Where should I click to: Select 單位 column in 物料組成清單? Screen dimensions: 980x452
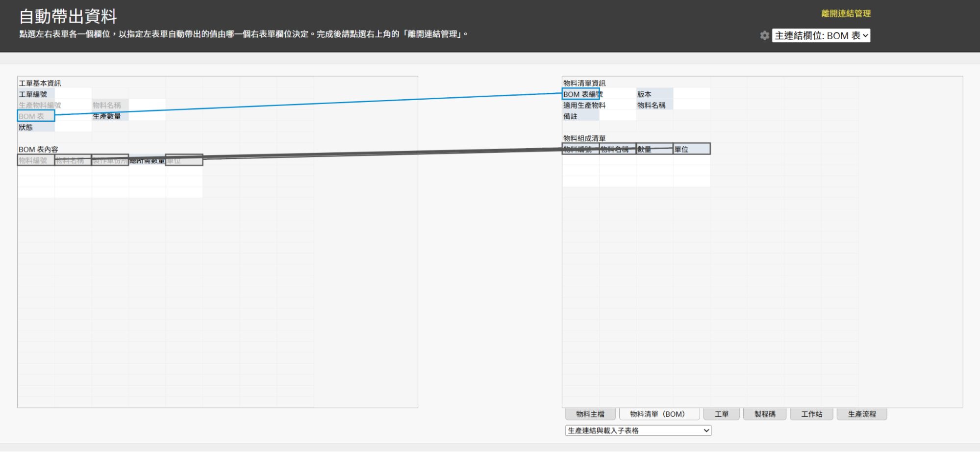pos(691,149)
